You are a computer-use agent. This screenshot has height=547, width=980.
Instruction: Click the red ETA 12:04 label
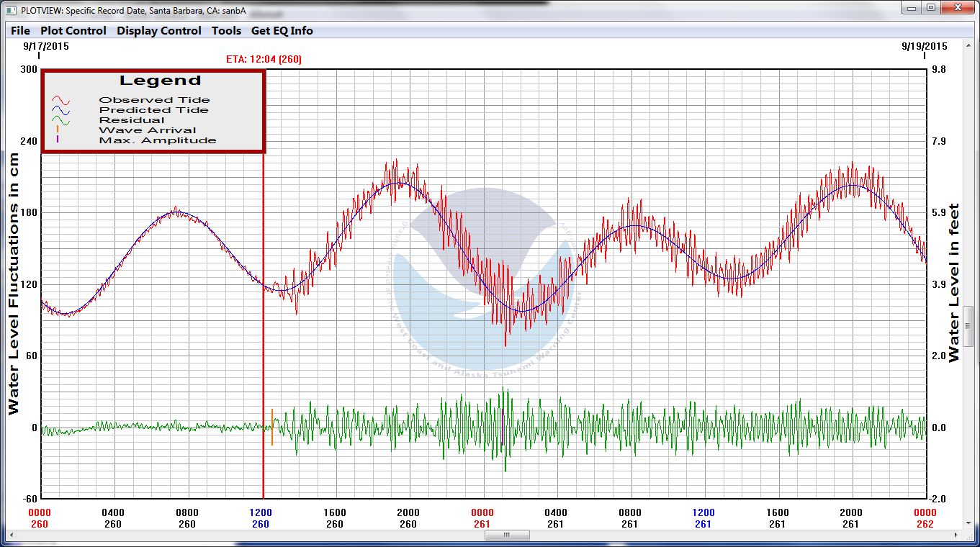pyautogui.click(x=264, y=59)
